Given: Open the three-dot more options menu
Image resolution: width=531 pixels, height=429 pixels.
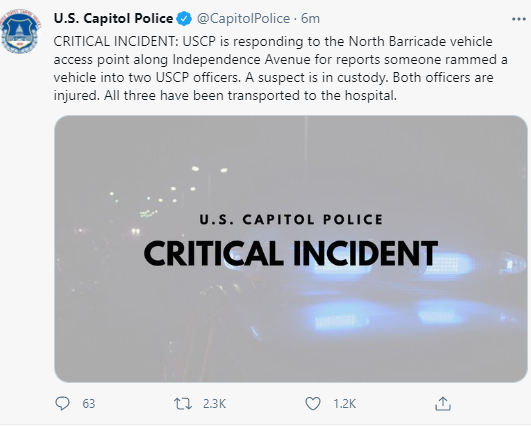Looking at the screenshot, I should tap(518, 19).
